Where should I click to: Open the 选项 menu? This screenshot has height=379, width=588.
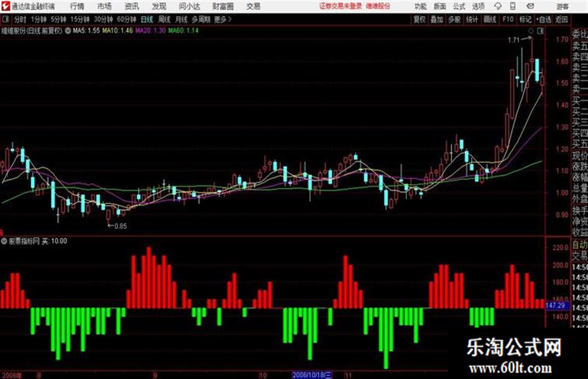(x=478, y=6)
